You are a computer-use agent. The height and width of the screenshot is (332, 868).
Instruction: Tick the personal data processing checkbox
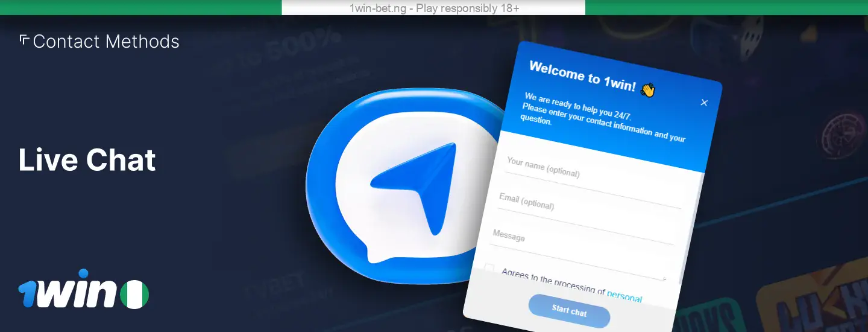click(489, 268)
